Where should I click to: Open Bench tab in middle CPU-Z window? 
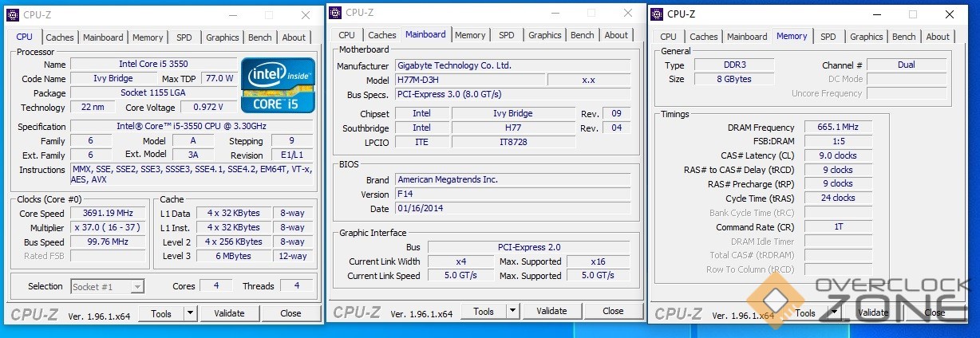(583, 35)
